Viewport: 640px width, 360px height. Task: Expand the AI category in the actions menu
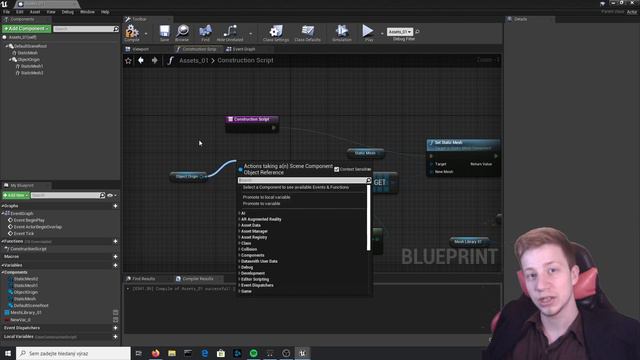pos(239,213)
